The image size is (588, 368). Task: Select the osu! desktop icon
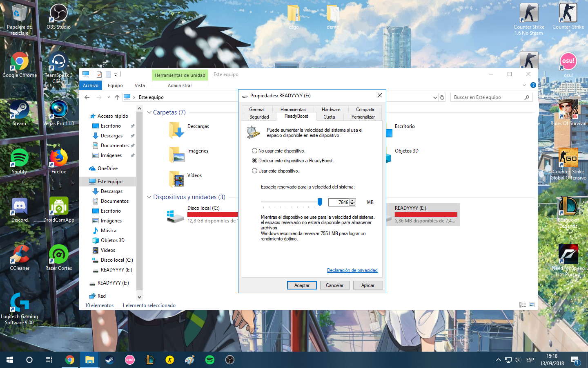[568, 65]
